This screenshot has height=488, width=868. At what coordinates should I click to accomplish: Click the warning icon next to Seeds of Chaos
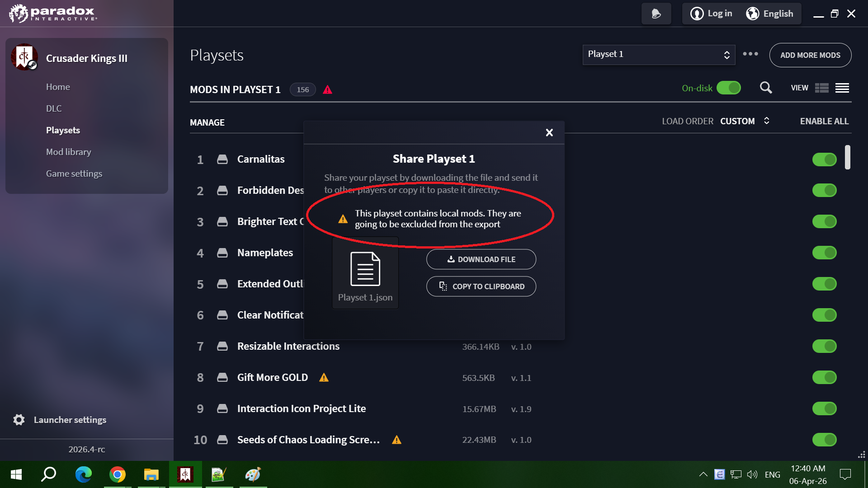397,440
